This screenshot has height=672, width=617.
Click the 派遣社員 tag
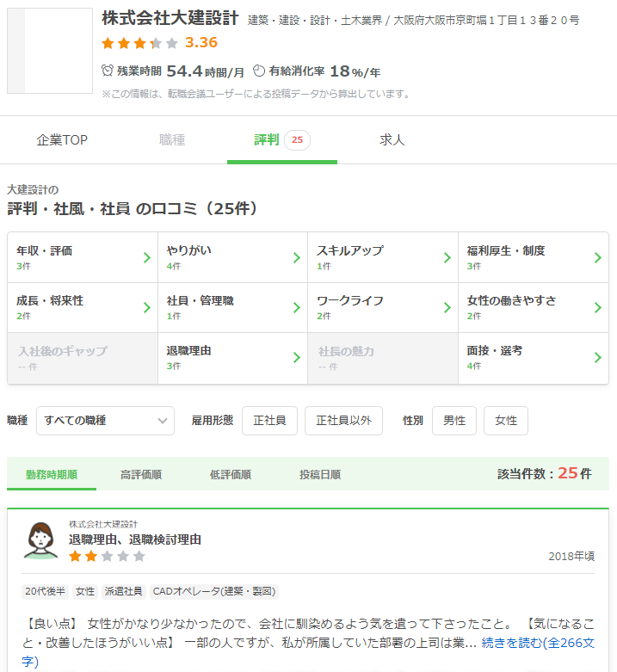coord(123,591)
